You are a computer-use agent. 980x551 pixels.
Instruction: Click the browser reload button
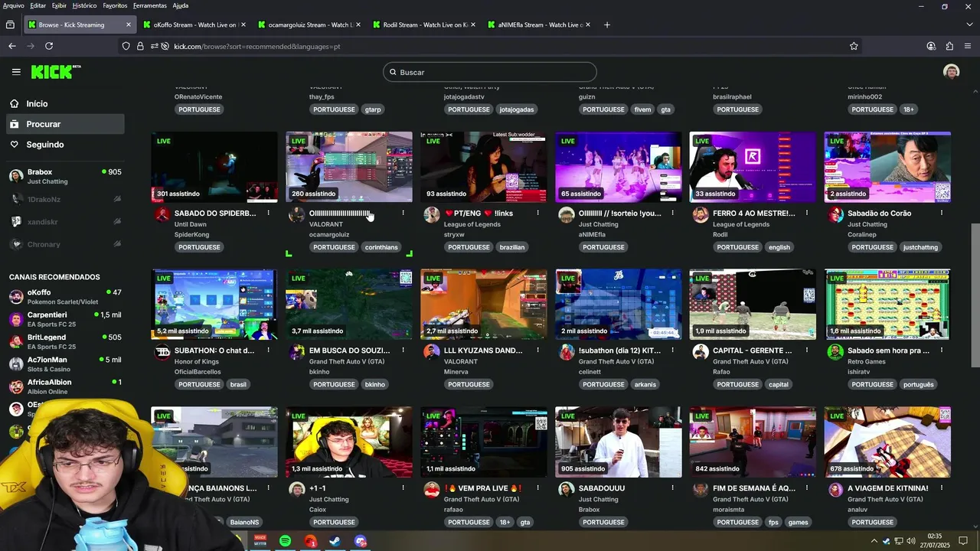49,46
